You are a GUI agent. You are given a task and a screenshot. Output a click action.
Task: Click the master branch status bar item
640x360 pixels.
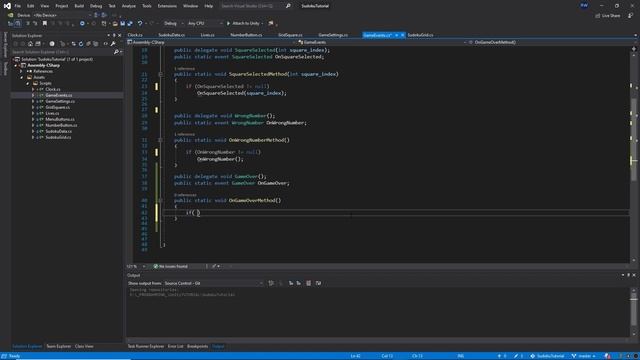click(583, 356)
